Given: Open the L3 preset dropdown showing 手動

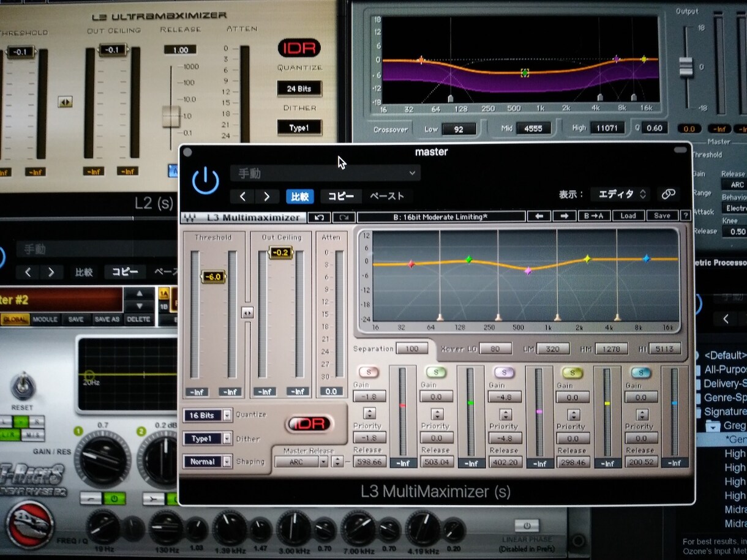Looking at the screenshot, I should [325, 173].
